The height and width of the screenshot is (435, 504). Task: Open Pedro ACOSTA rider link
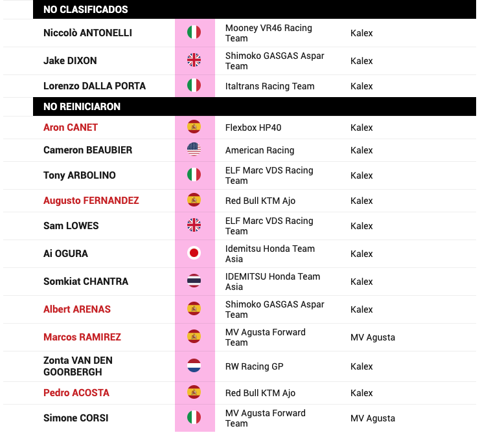[76, 393]
